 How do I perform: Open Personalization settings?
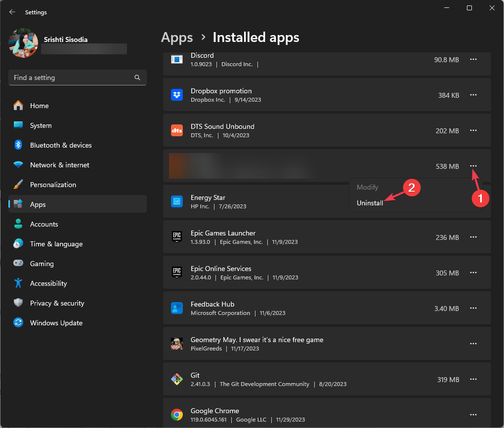78,185
